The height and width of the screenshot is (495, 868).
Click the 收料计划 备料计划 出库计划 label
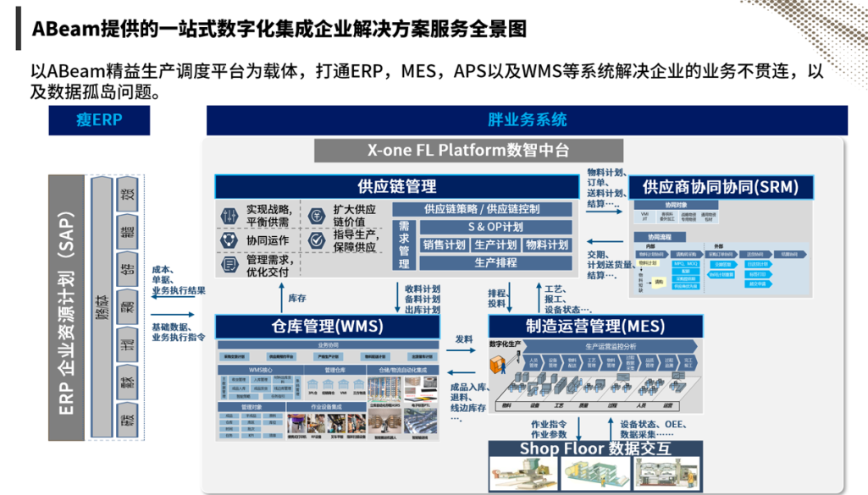click(x=423, y=300)
